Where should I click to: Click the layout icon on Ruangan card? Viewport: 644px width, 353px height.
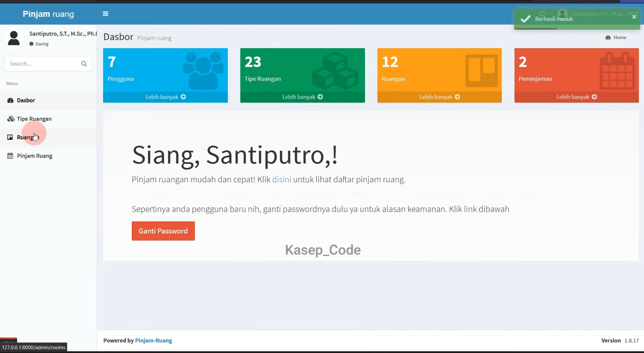[482, 71]
